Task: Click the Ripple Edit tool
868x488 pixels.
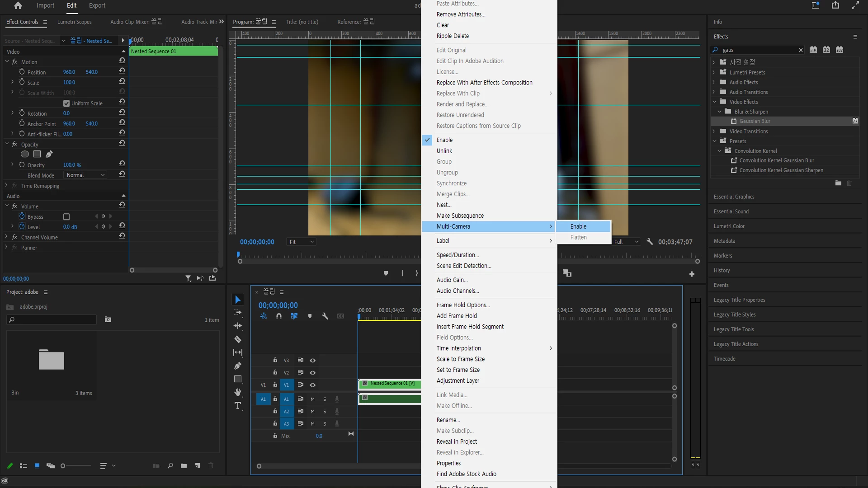Action: 238,326
